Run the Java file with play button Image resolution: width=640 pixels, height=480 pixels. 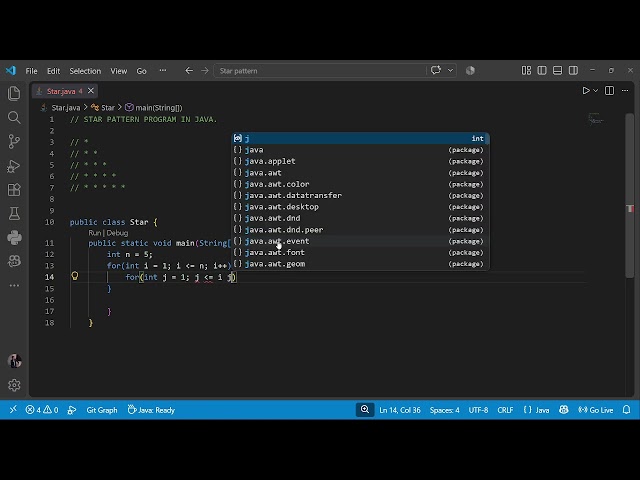[586, 91]
